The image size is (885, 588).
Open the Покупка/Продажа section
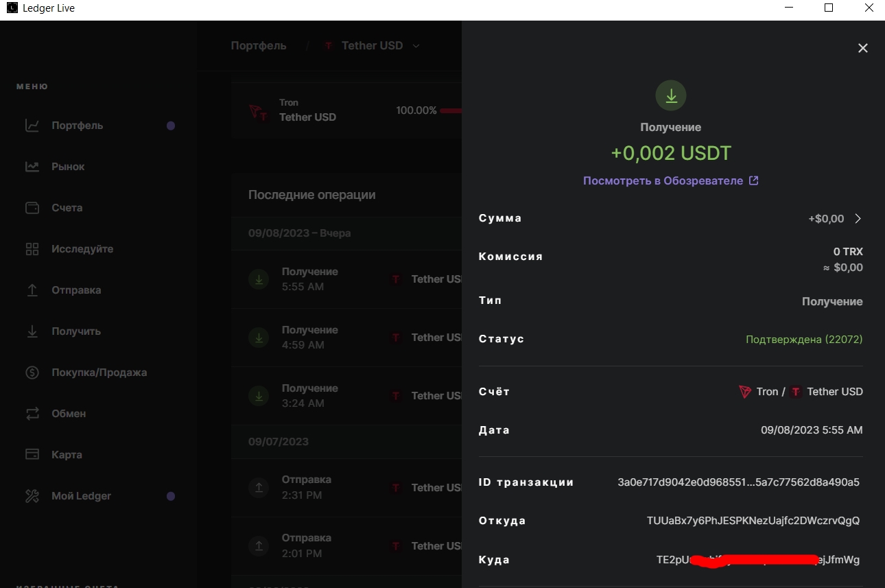pyautogui.click(x=99, y=373)
